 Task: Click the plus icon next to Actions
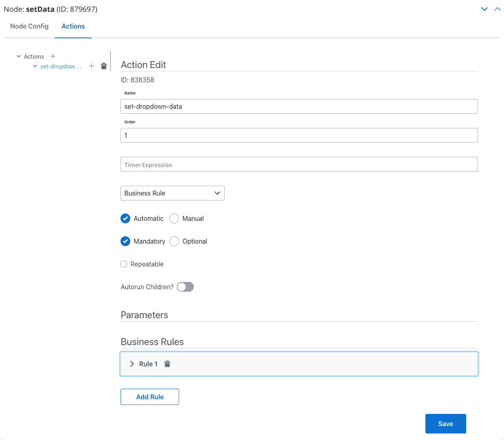tap(53, 56)
